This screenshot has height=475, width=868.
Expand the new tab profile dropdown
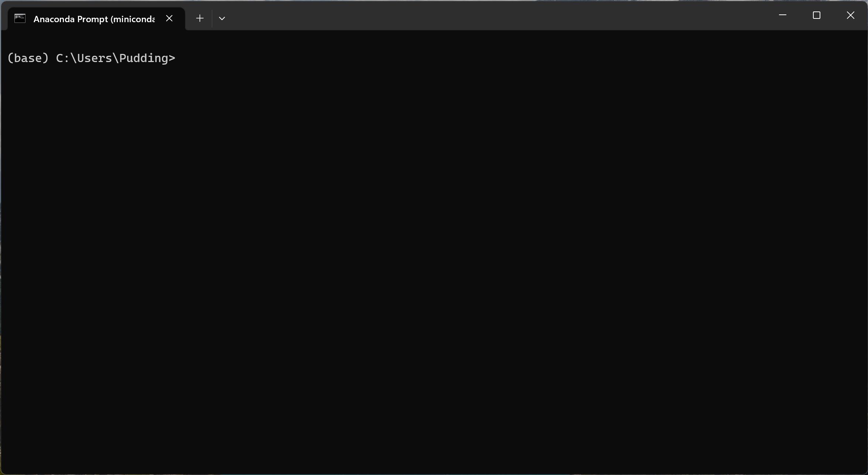(222, 18)
